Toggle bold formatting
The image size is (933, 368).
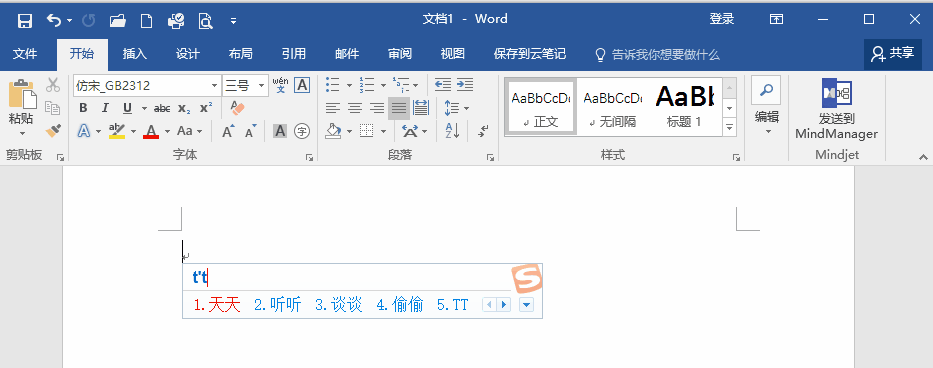point(83,108)
